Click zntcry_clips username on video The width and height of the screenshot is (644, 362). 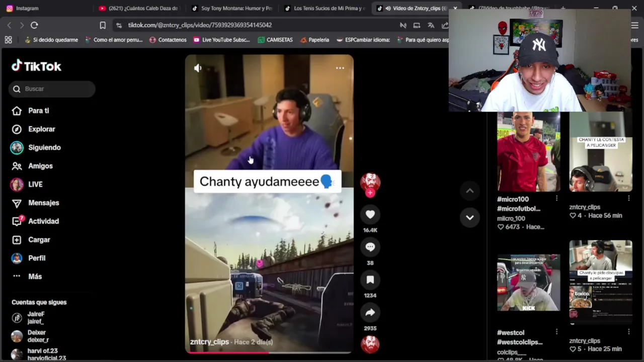[209, 342]
